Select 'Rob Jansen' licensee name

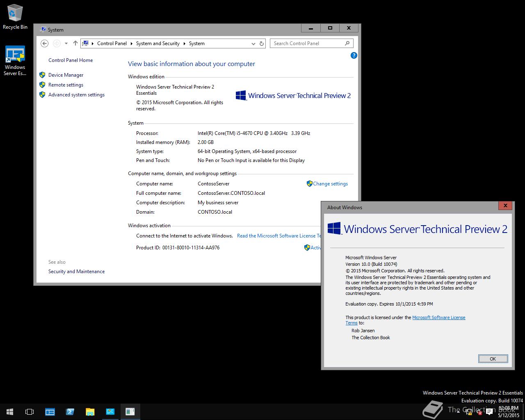(x=363, y=331)
